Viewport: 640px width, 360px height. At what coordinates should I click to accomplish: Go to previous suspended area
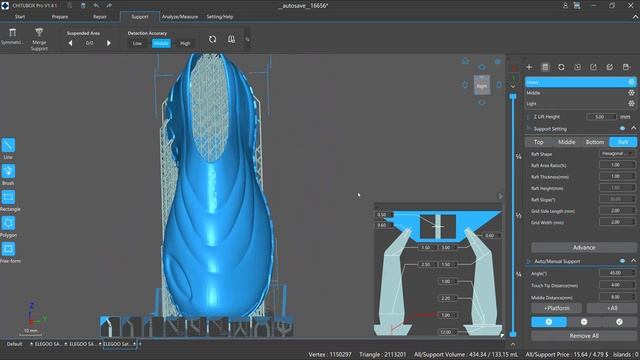click(x=71, y=43)
